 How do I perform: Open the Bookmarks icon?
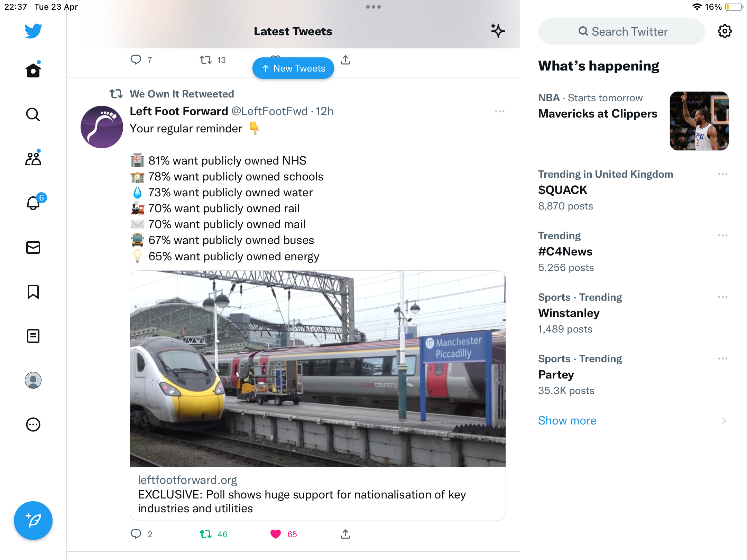pos(33,292)
